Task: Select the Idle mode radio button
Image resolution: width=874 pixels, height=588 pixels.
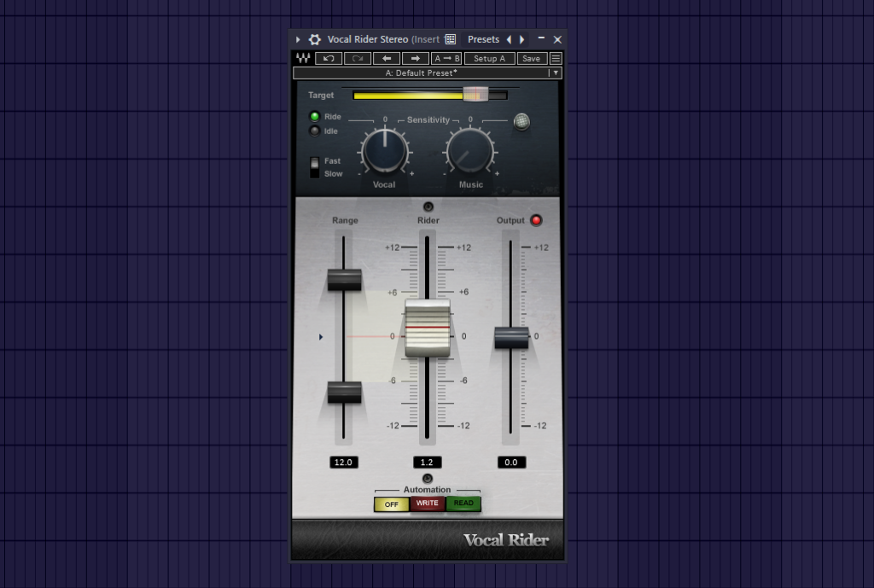Action: click(x=317, y=131)
